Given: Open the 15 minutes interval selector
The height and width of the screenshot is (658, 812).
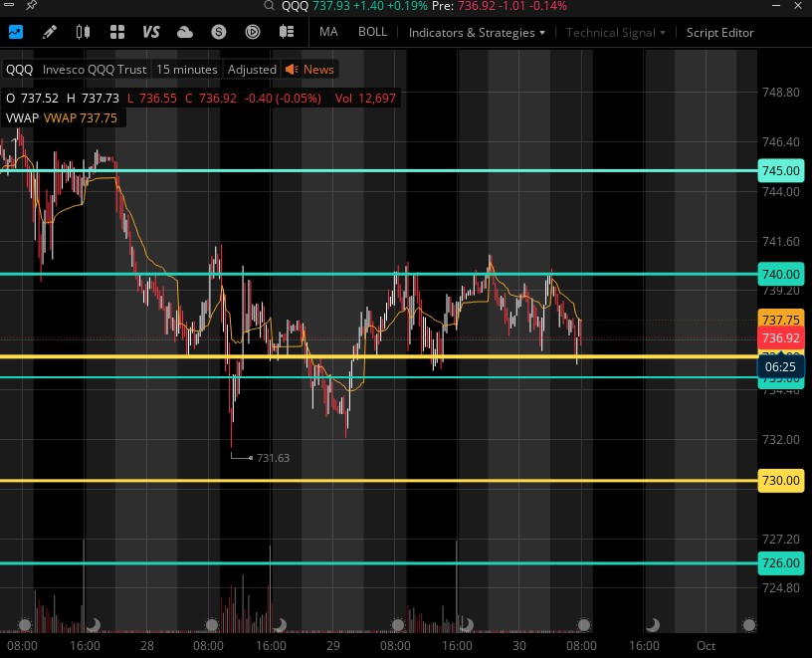Looking at the screenshot, I should (x=186, y=70).
